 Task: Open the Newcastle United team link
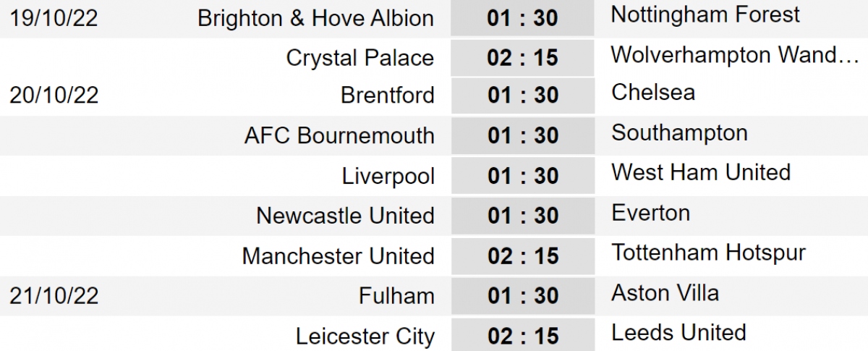point(345,216)
